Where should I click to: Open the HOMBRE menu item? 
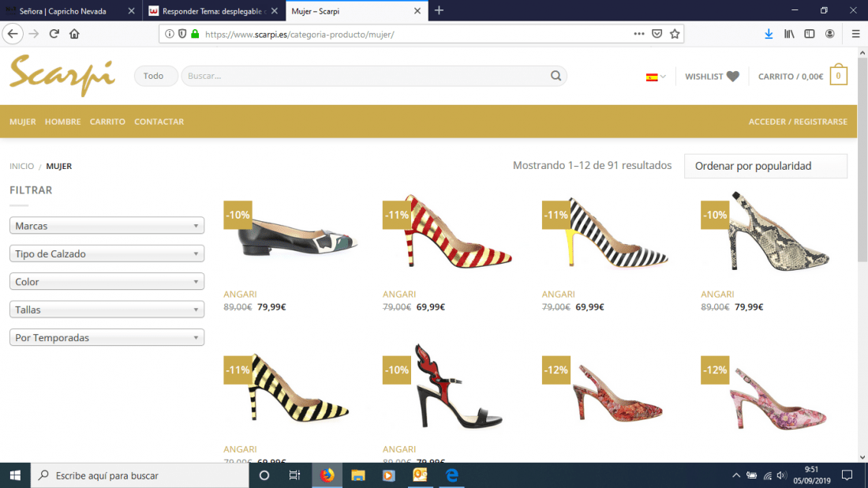tap(62, 122)
